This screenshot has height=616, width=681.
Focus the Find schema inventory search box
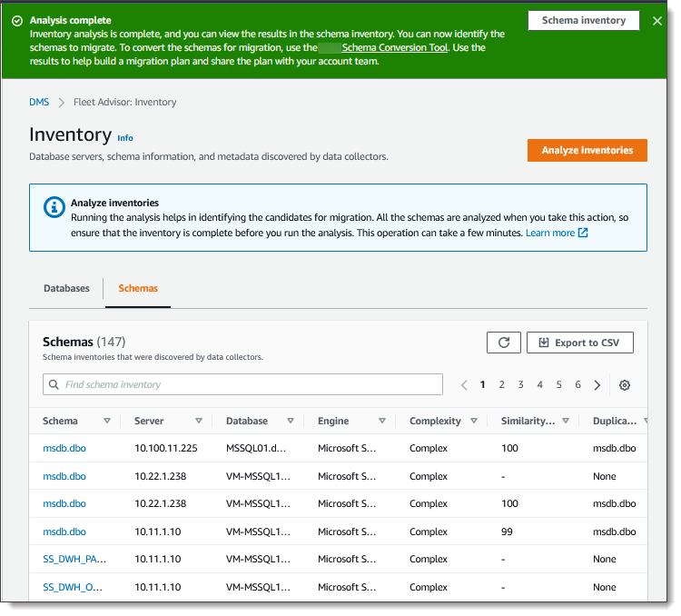[242, 384]
